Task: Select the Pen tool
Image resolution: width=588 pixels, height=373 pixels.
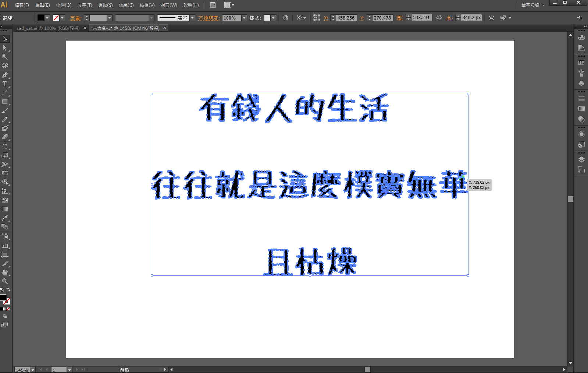Action: [5, 75]
